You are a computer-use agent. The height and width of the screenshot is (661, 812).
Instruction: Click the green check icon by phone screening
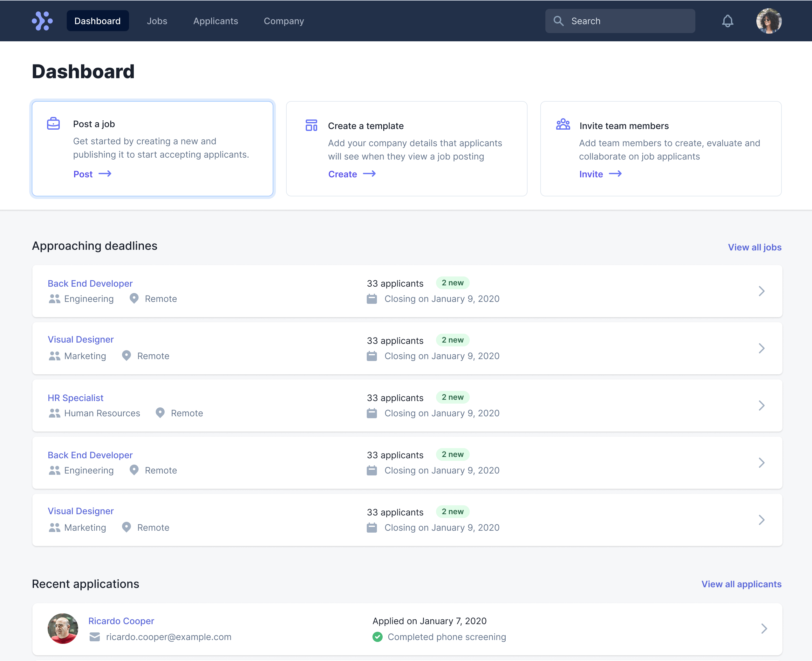(377, 637)
